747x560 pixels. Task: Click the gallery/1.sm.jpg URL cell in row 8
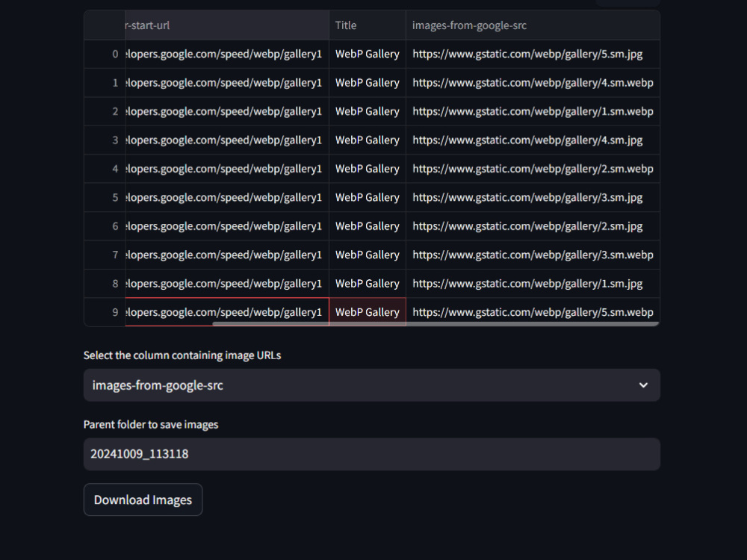533,283
